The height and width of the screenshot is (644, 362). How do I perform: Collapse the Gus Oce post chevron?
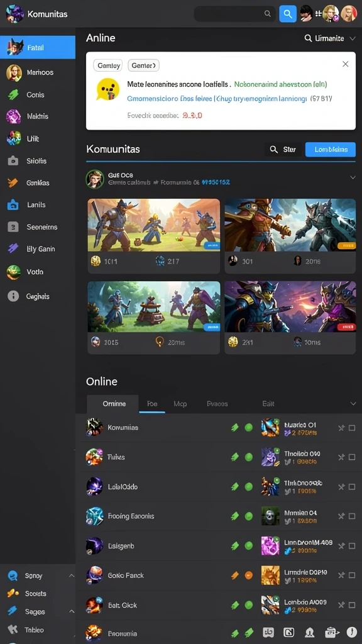click(353, 177)
